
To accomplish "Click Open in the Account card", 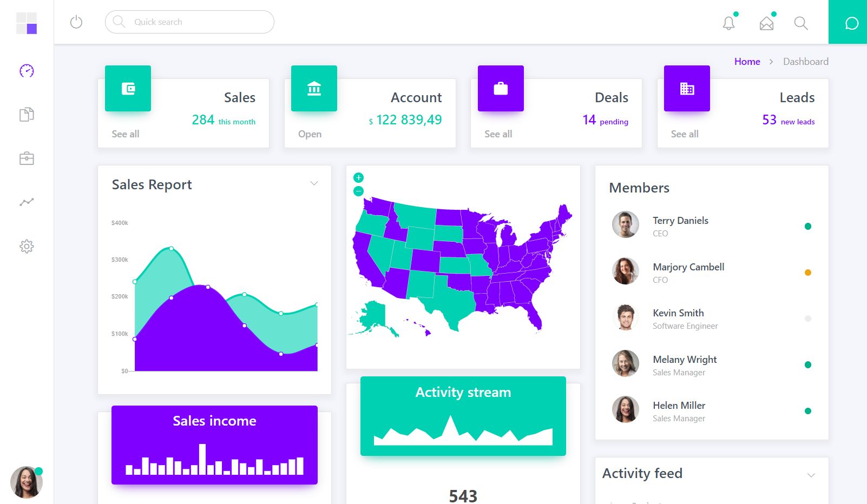I will click(310, 134).
